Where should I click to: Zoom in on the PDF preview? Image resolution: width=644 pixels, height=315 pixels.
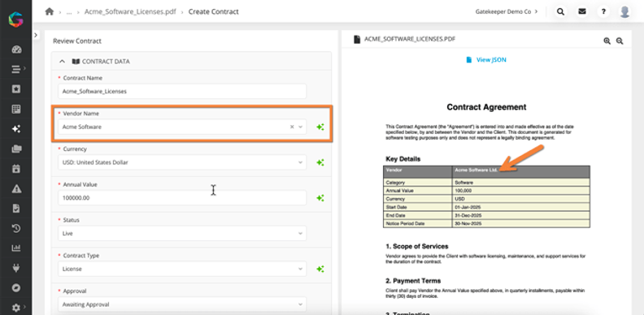(607, 41)
